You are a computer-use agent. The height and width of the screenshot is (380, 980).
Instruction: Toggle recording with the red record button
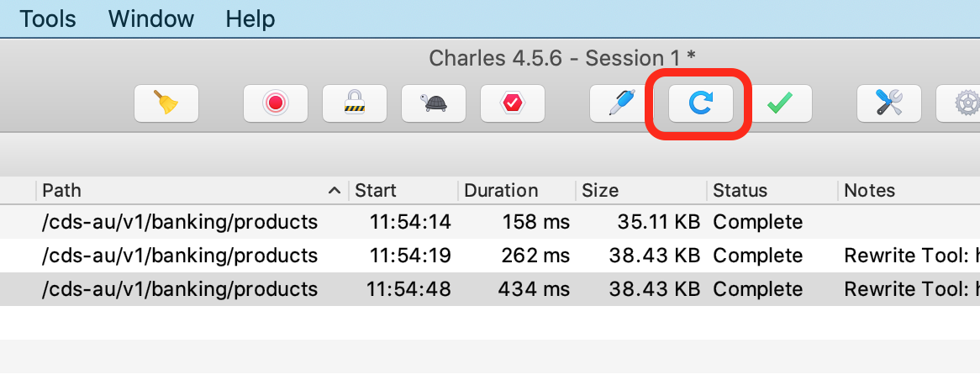pyautogui.click(x=275, y=103)
